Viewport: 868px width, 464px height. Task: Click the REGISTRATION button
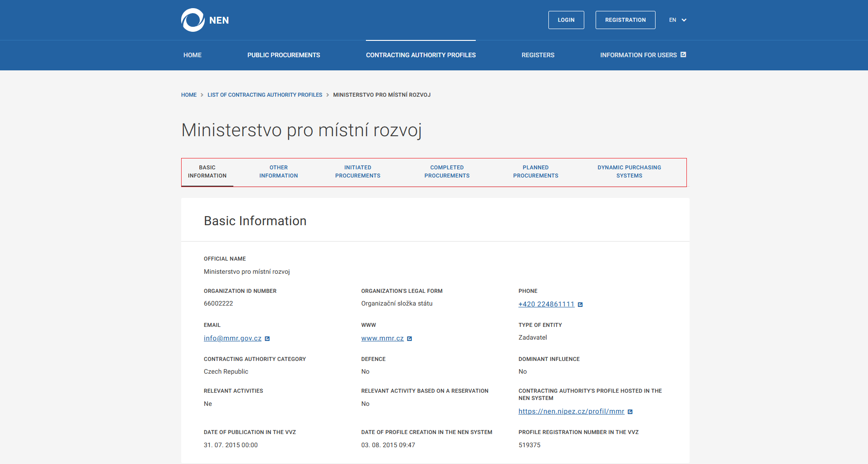[x=626, y=20]
